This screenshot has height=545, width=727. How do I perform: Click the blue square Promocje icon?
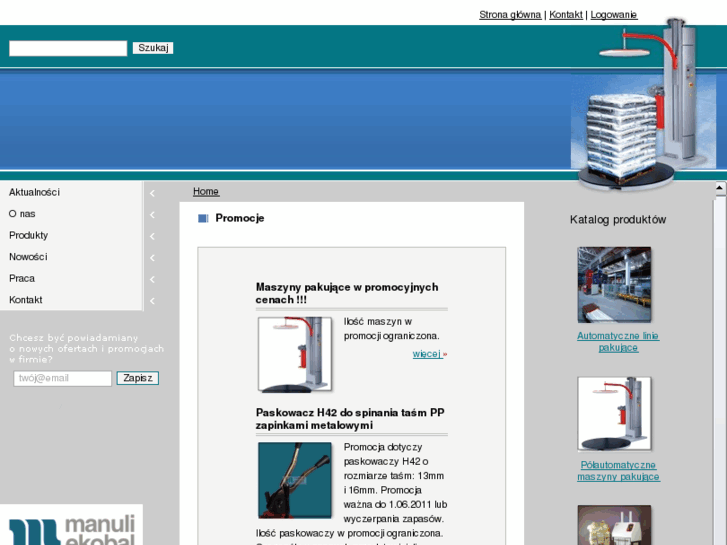click(203, 218)
